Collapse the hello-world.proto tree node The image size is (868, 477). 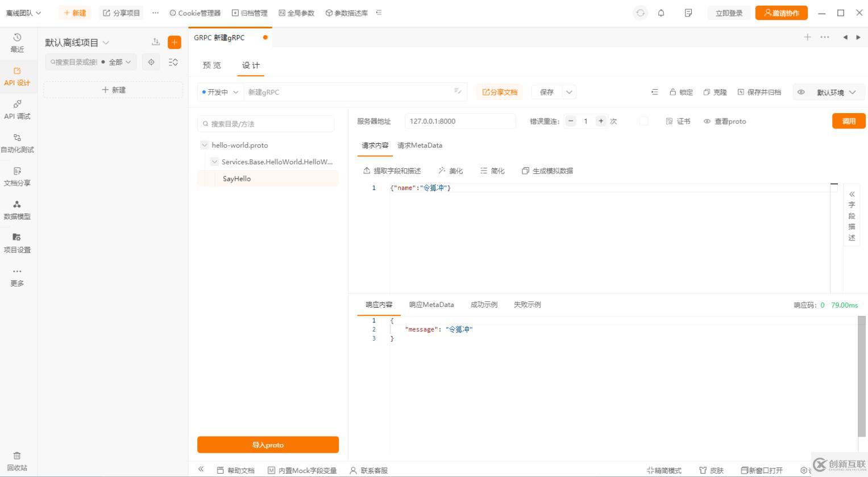(204, 145)
